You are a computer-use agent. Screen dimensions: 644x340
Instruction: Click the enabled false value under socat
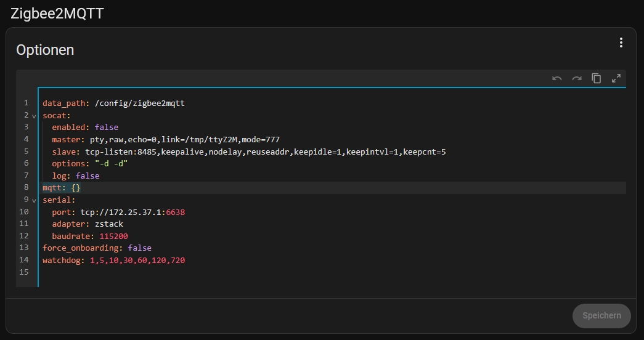tap(106, 127)
